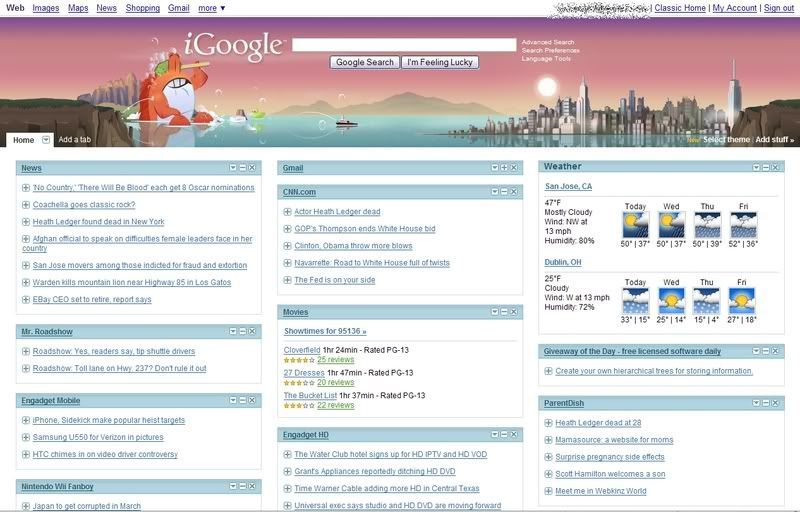Remove the News gadget with its X icon
The width and height of the screenshot is (800, 512).
252,167
